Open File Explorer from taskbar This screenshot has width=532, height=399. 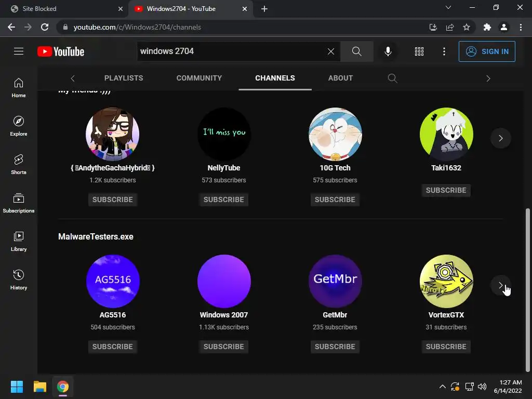(40, 387)
